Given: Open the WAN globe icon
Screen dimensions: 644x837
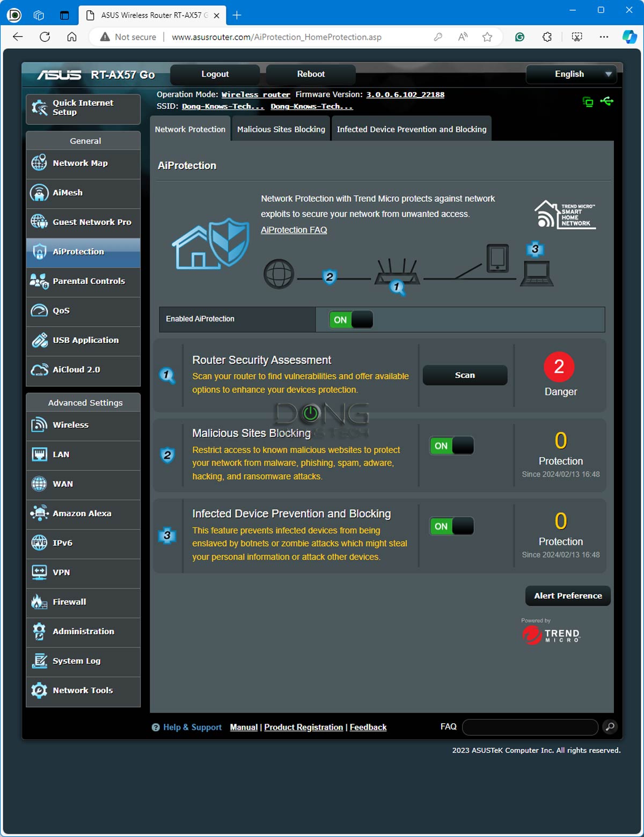Looking at the screenshot, I should tap(39, 484).
